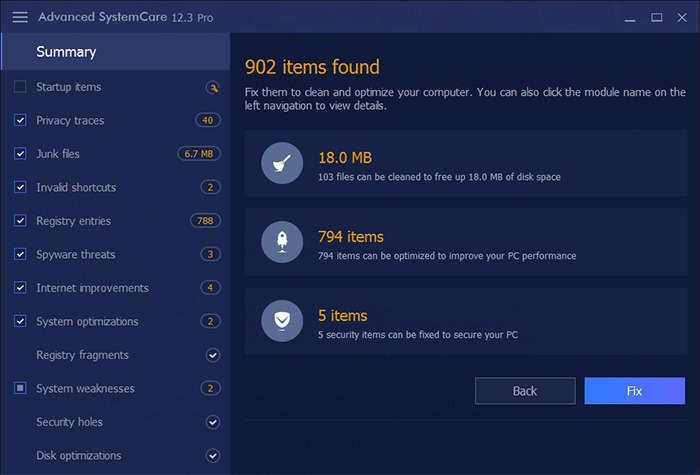
Task: Click the System optimizations count badge
Action: coord(210,321)
